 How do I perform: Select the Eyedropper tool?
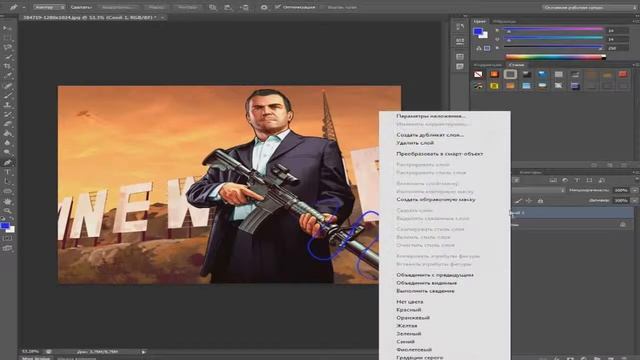(7, 76)
